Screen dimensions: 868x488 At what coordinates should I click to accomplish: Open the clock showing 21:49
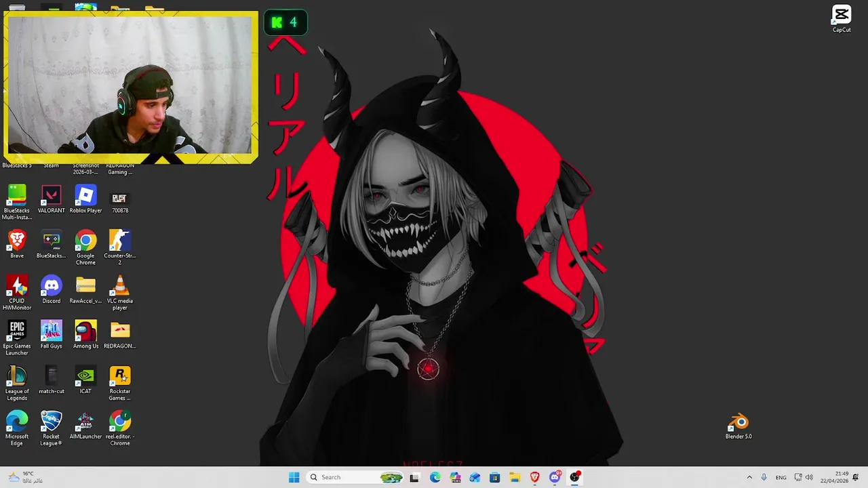834,477
